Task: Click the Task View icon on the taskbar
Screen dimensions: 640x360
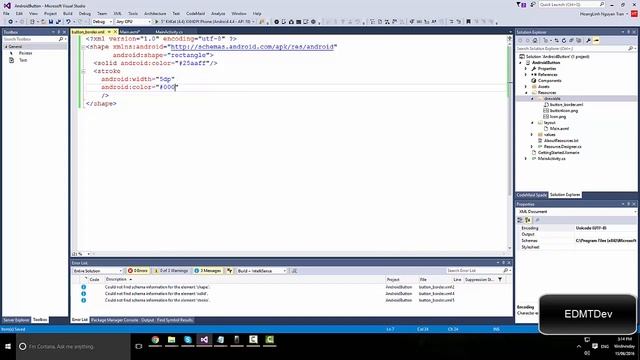Action: (139, 347)
